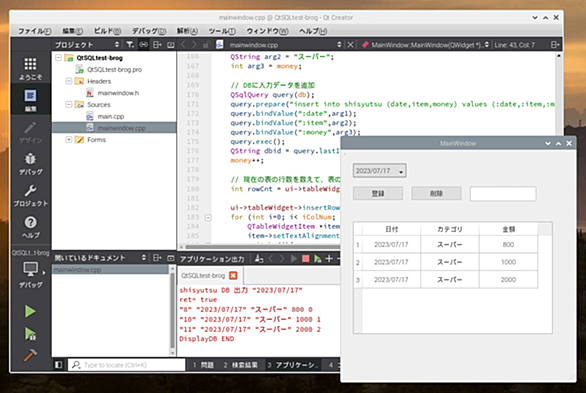The width and height of the screenshot is (586, 393).
Task: Click the filter tree icon in project panel
Action: coord(130,44)
